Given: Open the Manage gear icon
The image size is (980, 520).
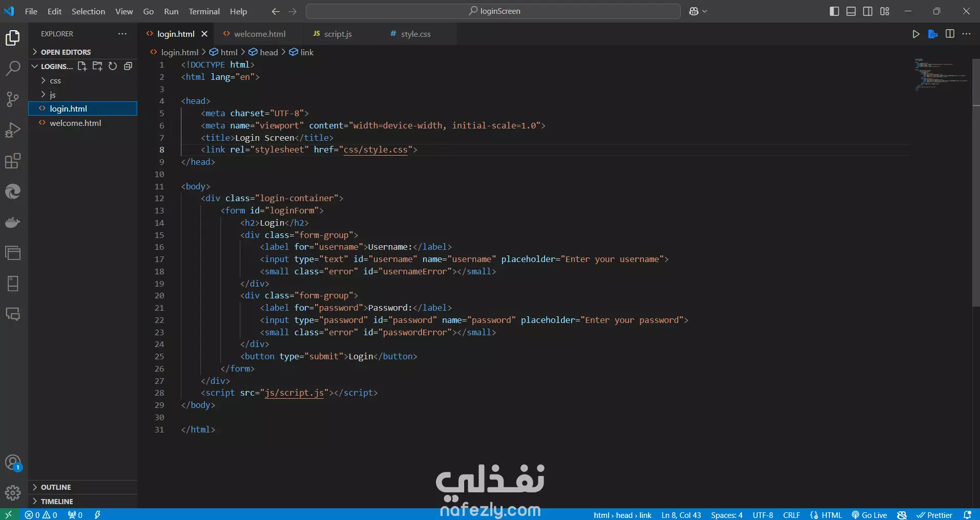Looking at the screenshot, I should pos(13,493).
